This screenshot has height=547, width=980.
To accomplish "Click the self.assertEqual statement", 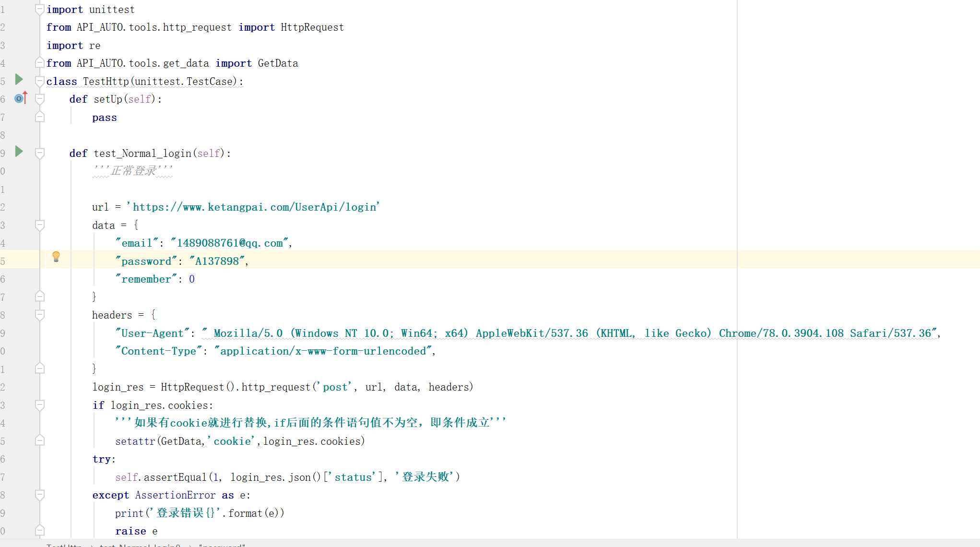I will (x=287, y=477).
